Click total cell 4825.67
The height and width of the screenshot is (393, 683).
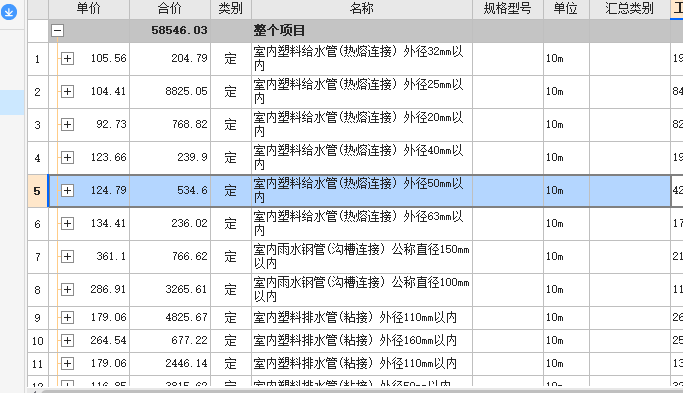point(170,318)
